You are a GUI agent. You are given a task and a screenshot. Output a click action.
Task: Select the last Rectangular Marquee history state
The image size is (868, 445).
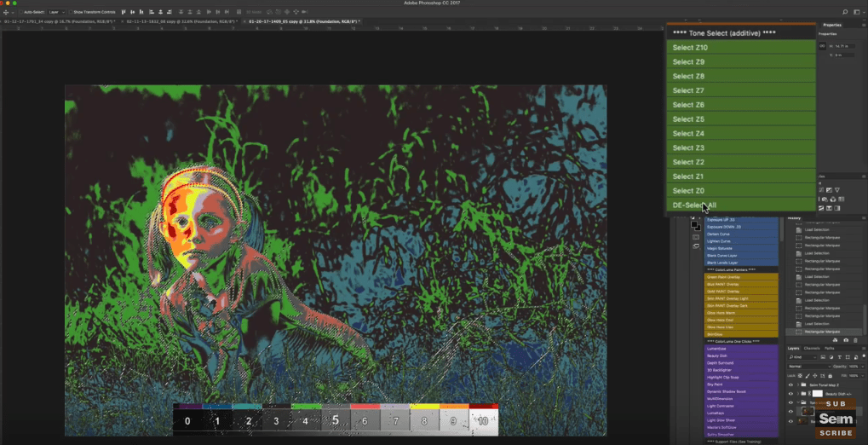822,332
